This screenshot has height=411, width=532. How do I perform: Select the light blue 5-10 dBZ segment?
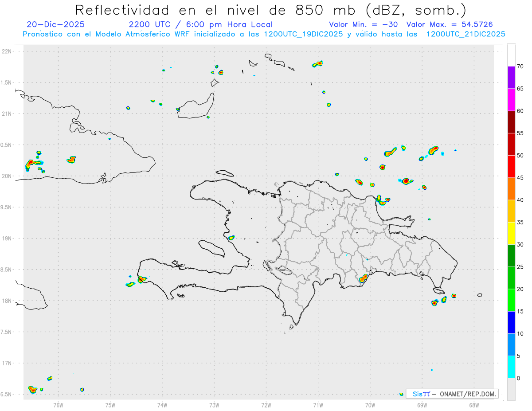[x=511, y=344]
